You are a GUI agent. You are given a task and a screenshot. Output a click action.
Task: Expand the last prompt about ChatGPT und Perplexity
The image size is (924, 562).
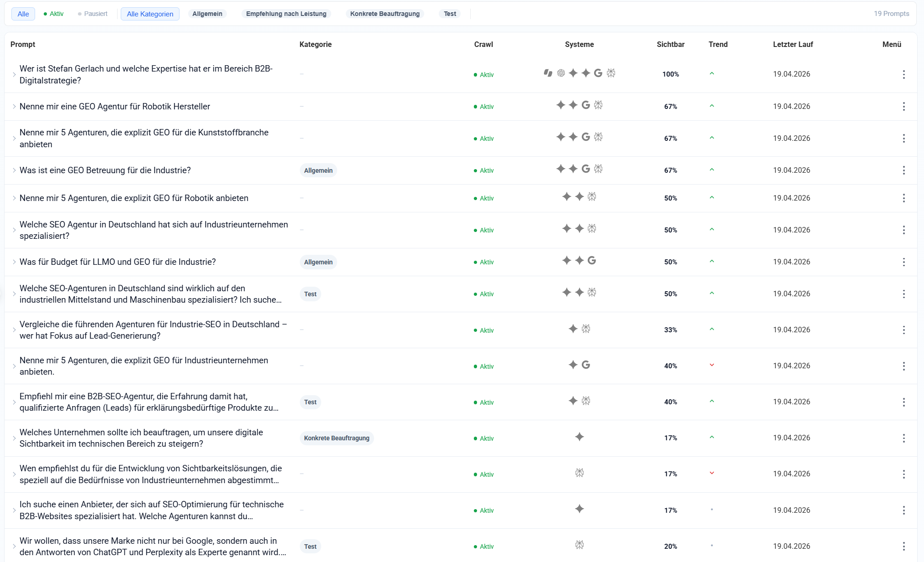coord(14,546)
